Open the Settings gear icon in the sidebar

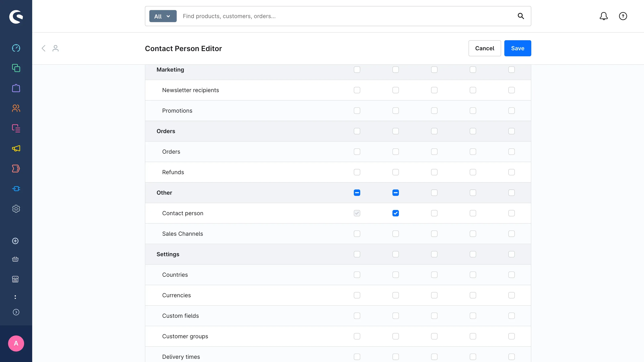pyautogui.click(x=16, y=209)
